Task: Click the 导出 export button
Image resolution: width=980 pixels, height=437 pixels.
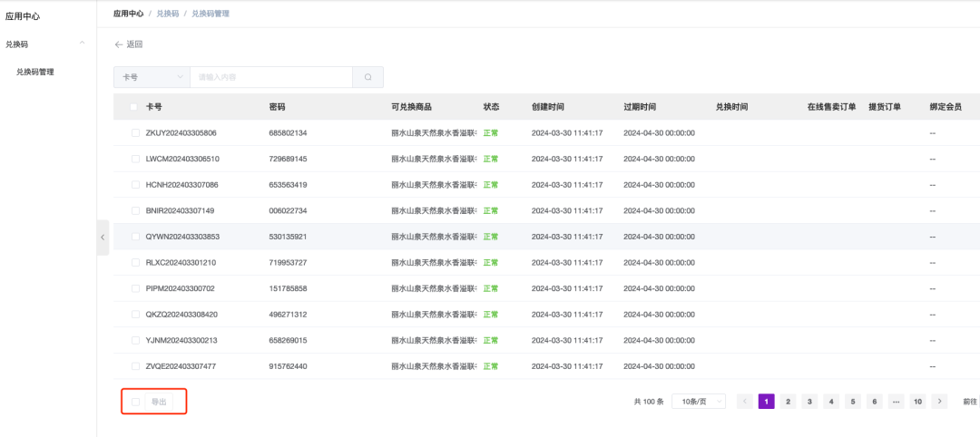Action: pos(159,402)
